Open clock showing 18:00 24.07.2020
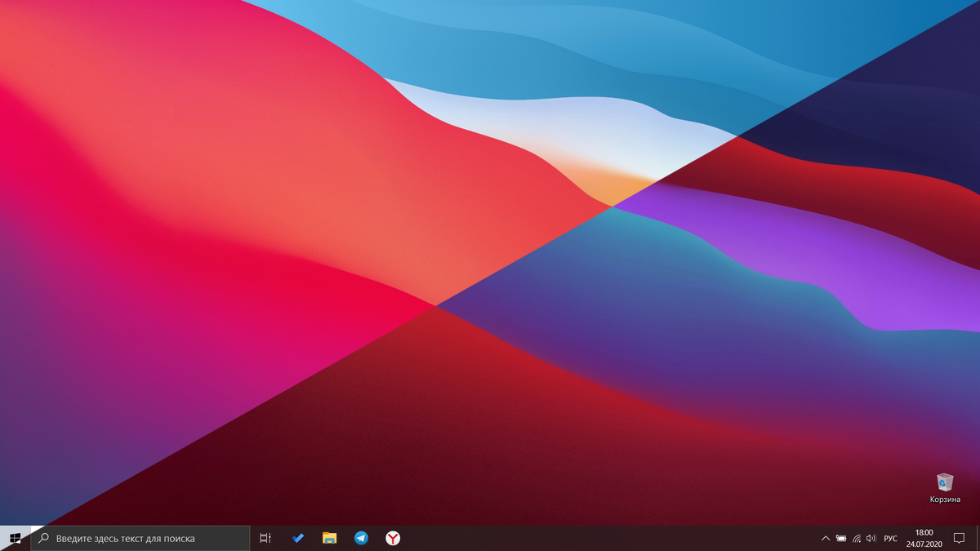Image resolution: width=980 pixels, height=551 pixels. click(924, 538)
